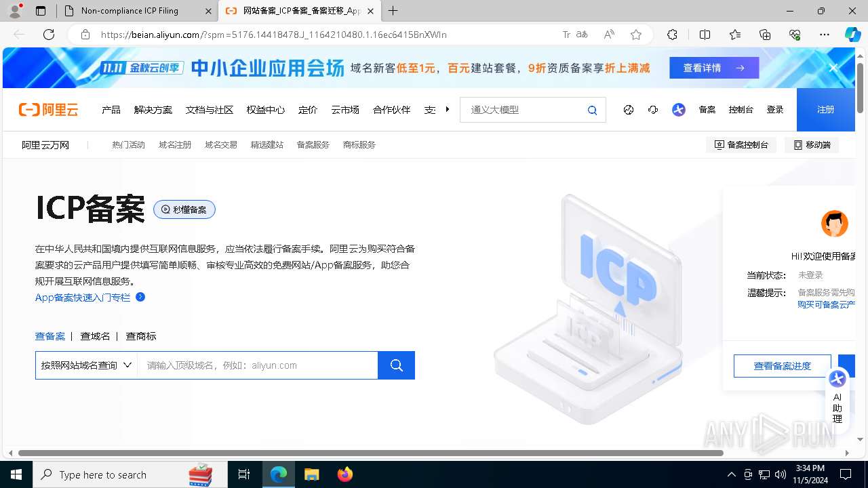Open Firefox from the Windows taskbar
The height and width of the screenshot is (488, 868).
pos(345,474)
